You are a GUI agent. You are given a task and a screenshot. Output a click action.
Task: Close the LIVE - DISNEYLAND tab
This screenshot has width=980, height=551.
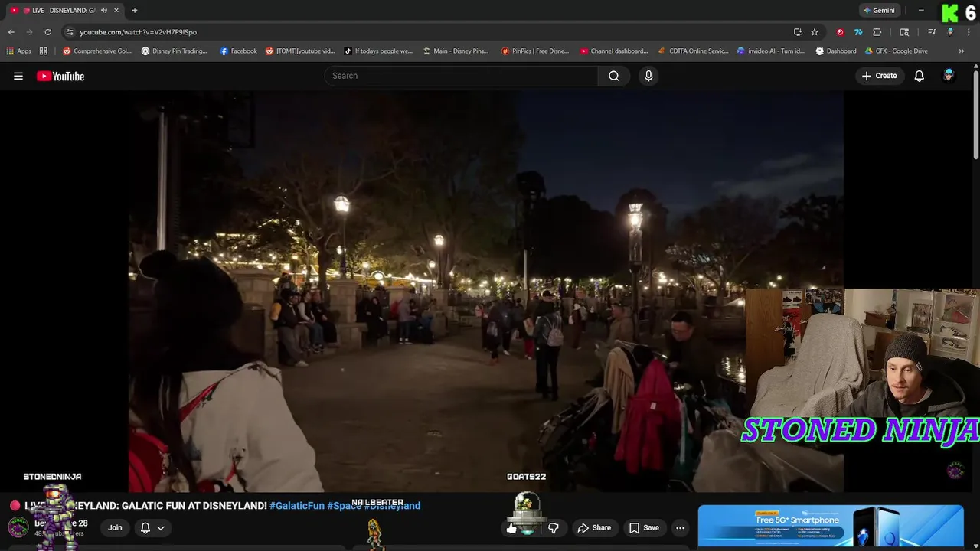[116, 11]
